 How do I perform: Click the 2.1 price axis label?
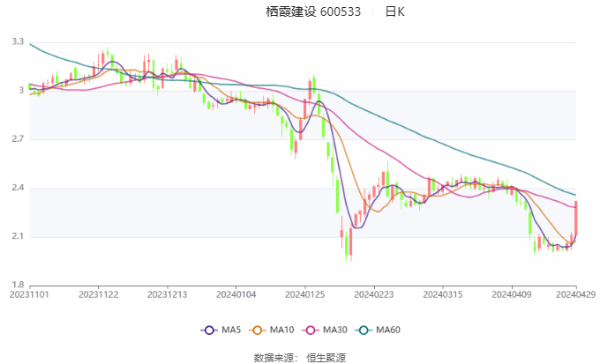[x=18, y=236]
